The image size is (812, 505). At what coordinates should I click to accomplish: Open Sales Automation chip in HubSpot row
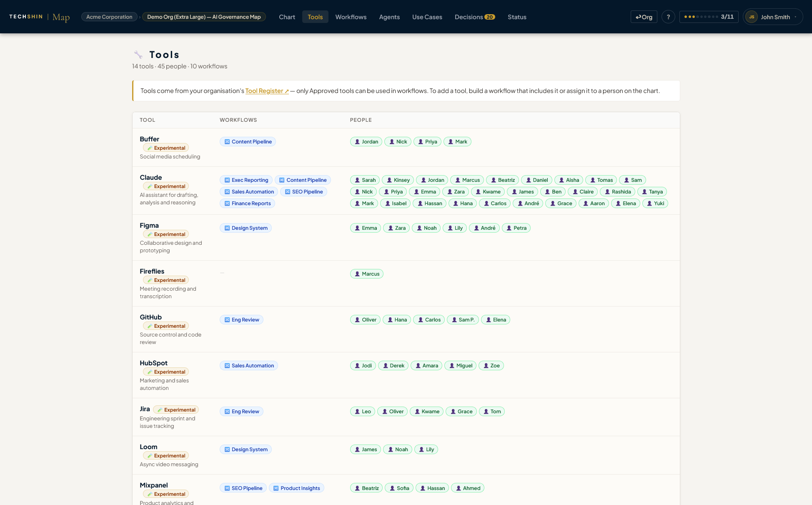click(249, 366)
